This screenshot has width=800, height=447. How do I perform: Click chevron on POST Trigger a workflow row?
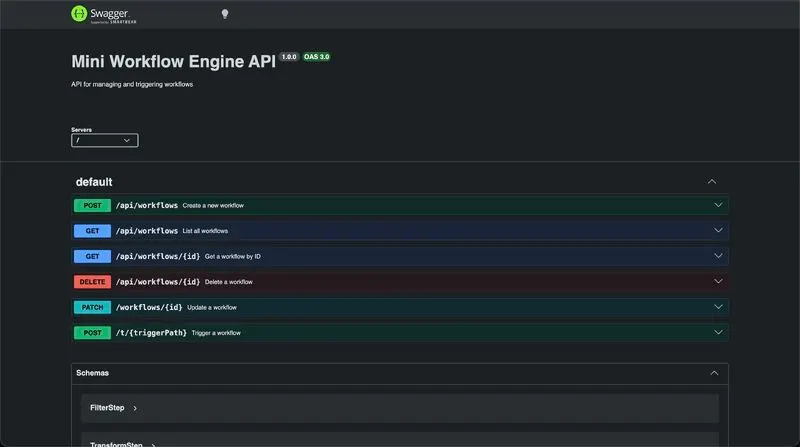pos(718,333)
